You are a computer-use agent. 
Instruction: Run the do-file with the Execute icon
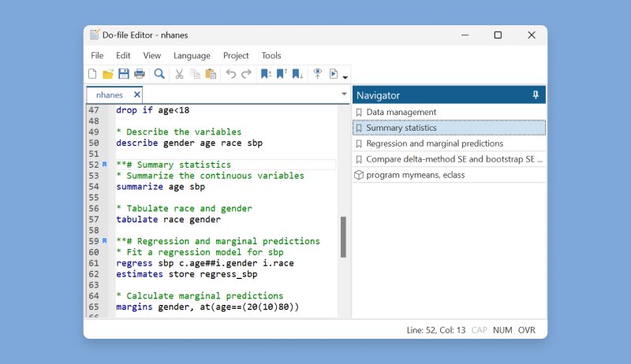click(334, 74)
